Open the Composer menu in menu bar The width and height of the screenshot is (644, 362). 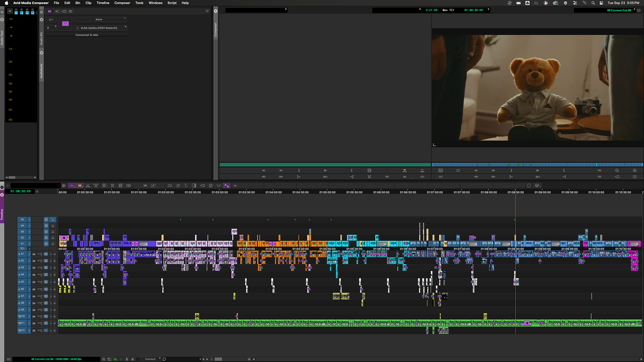coord(122,3)
